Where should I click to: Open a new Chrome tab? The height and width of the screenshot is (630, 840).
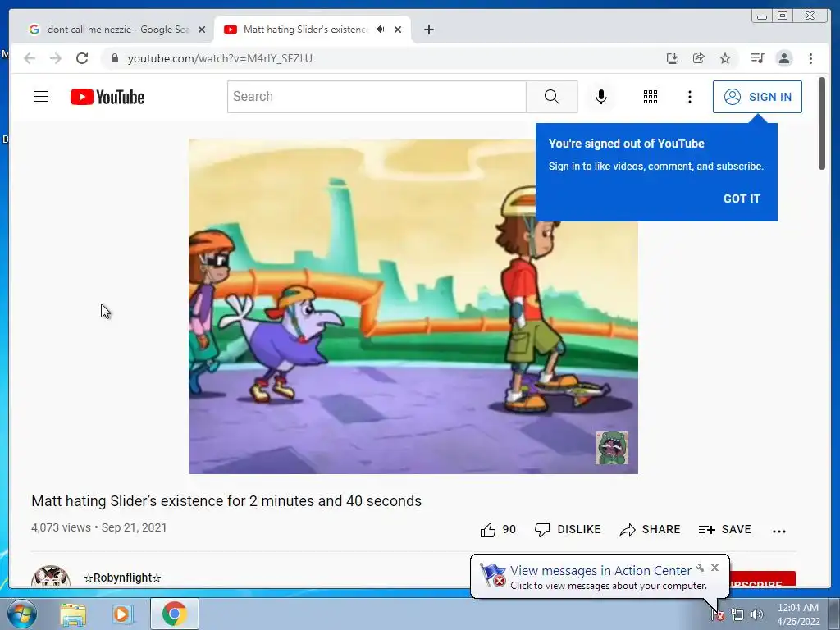point(428,30)
